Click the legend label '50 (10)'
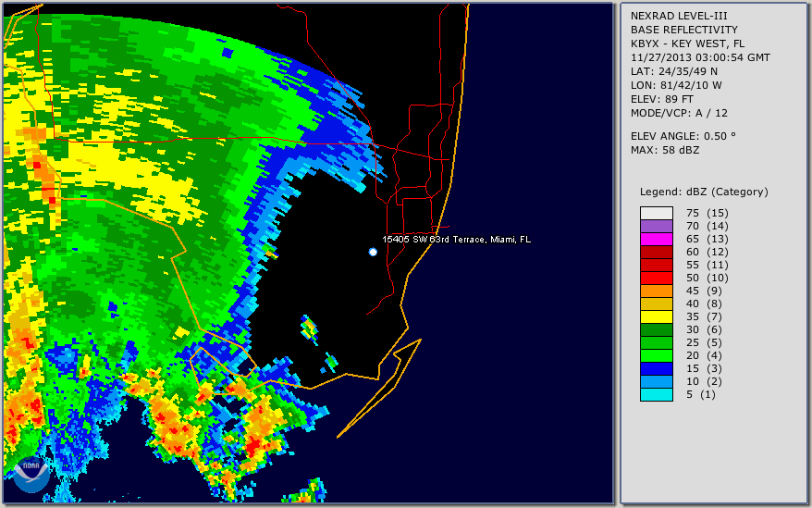 point(707,278)
